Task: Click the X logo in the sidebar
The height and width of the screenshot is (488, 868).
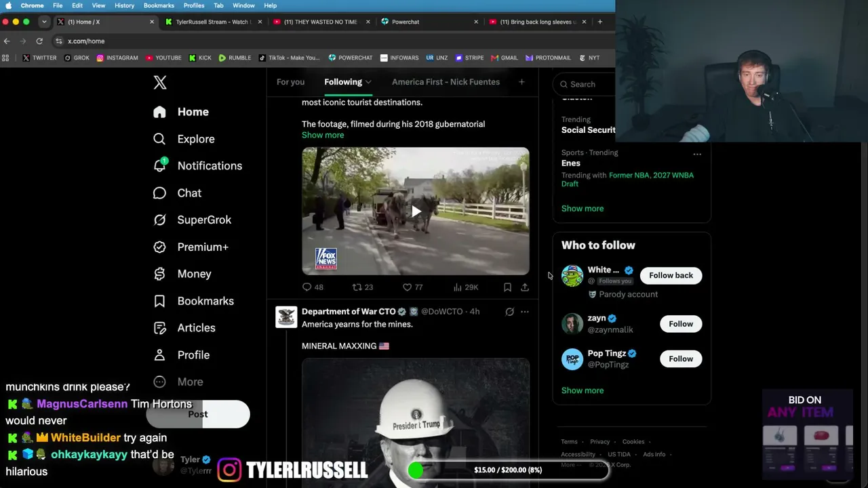Action: tap(160, 83)
